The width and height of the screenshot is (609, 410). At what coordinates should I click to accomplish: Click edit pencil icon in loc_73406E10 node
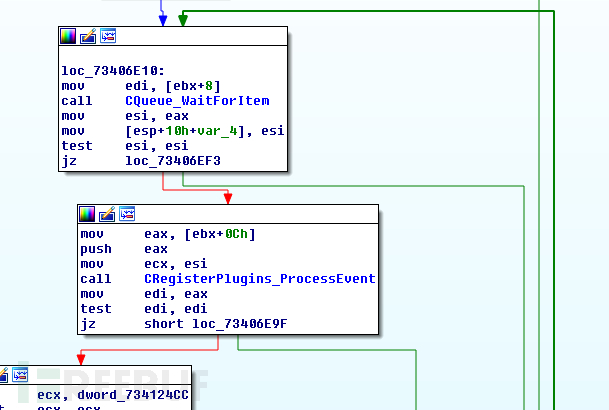(x=88, y=36)
